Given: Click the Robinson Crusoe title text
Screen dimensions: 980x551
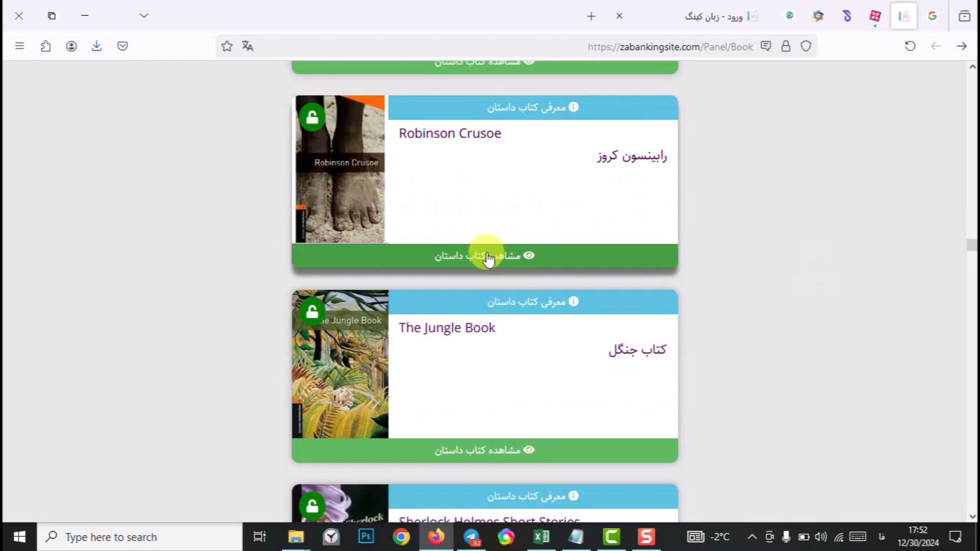Looking at the screenshot, I should pos(450,133).
